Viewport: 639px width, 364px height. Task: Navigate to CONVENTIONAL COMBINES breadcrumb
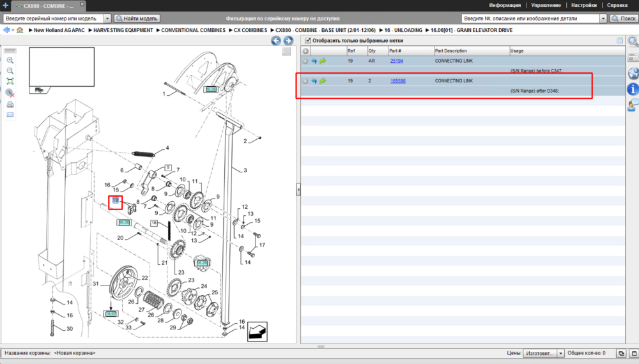coord(193,30)
